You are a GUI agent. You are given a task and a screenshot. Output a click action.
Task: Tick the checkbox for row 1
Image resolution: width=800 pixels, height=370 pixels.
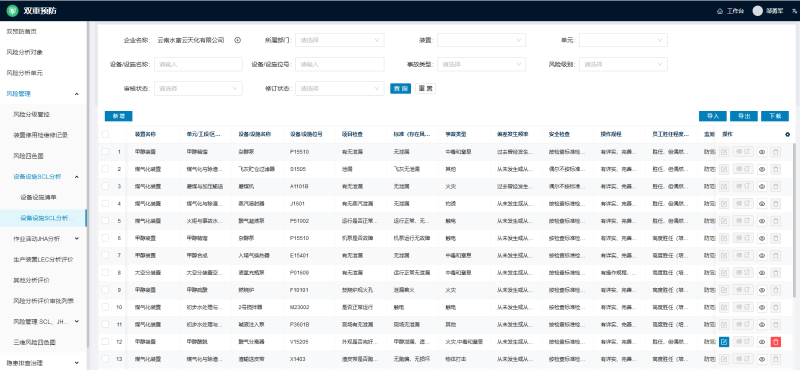pyautogui.click(x=105, y=152)
